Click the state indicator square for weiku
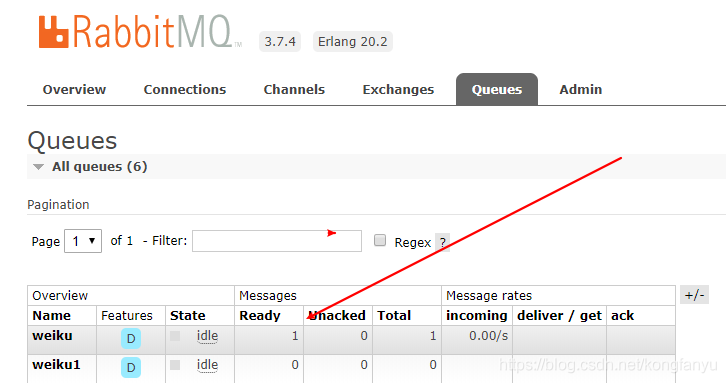The image size is (726, 383). pyautogui.click(x=175, y=336)
